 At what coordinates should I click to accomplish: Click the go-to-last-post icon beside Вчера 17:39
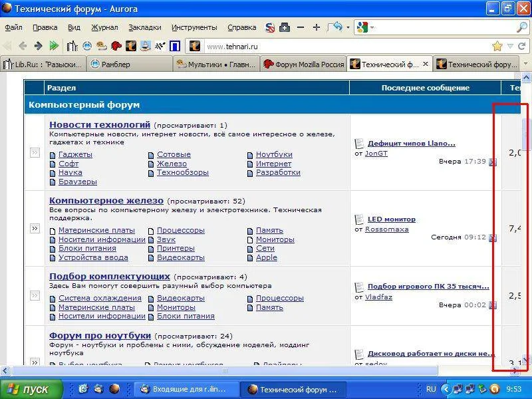493,162
